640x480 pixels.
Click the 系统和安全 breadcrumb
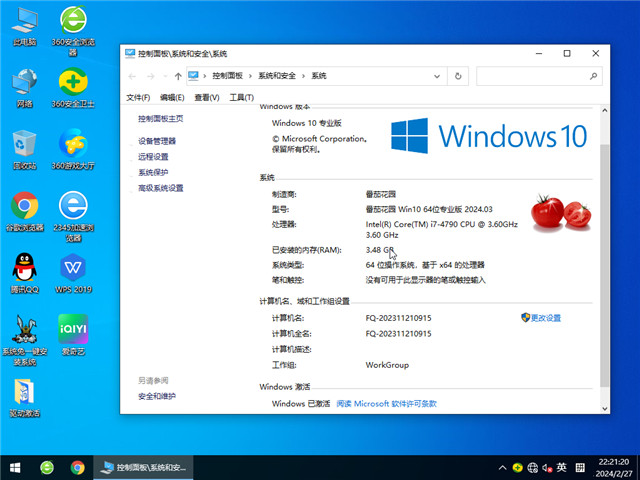click(277, 76)
